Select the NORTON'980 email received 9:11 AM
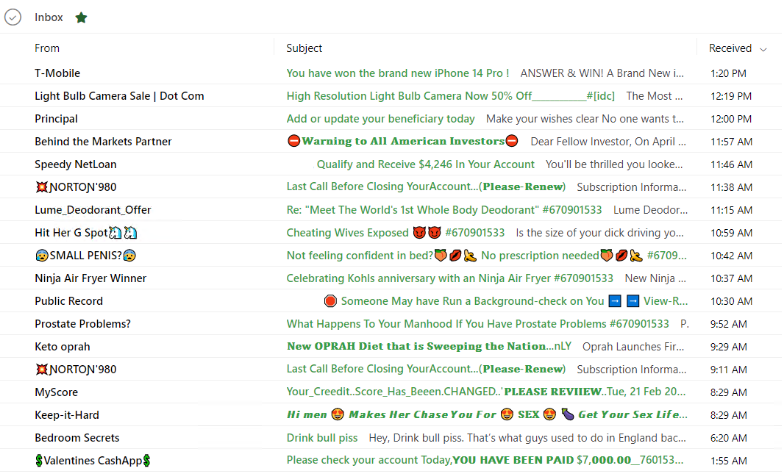This screenshot has height=472, width=782. pos(76,370)
